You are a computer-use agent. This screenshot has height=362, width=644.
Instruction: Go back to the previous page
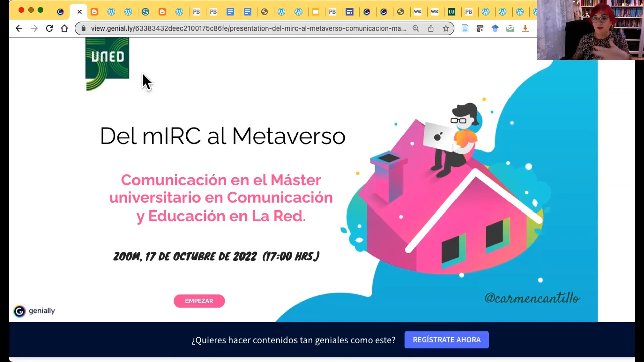(19, 28)
